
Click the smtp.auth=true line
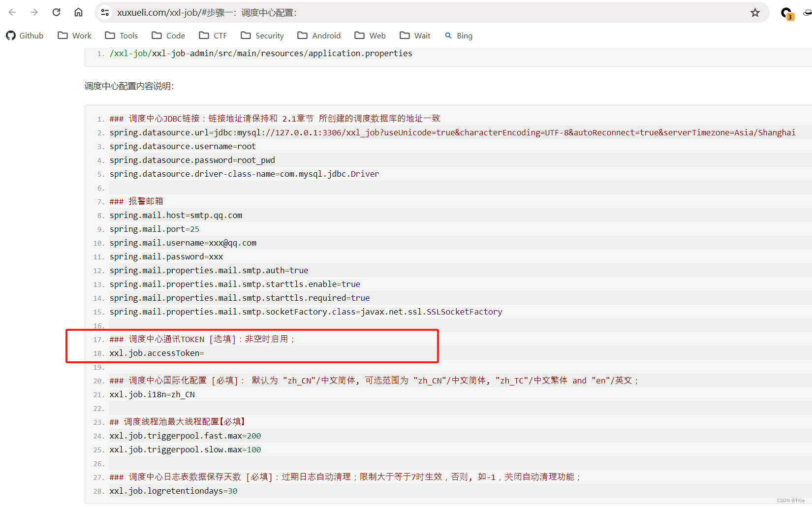209,270
